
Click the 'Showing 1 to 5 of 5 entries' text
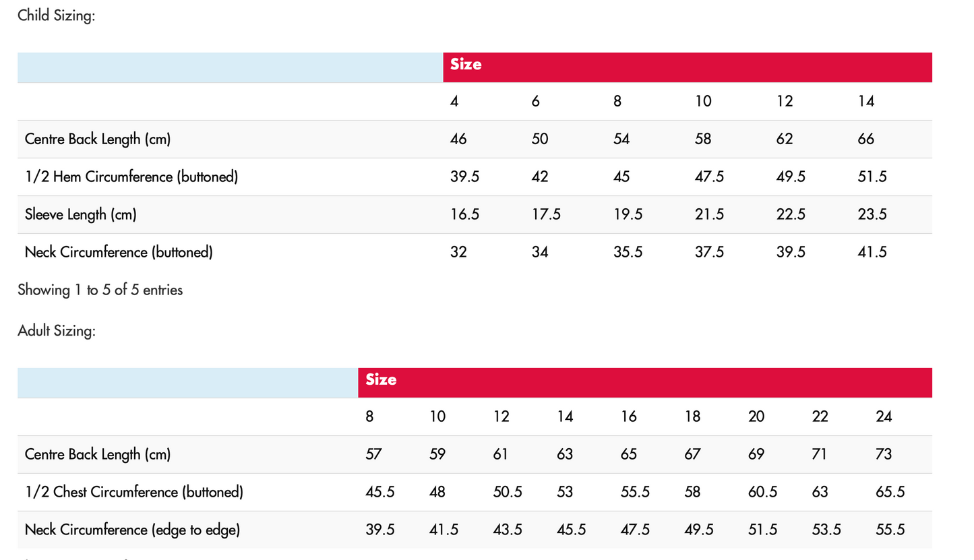[x=100, y=290]
